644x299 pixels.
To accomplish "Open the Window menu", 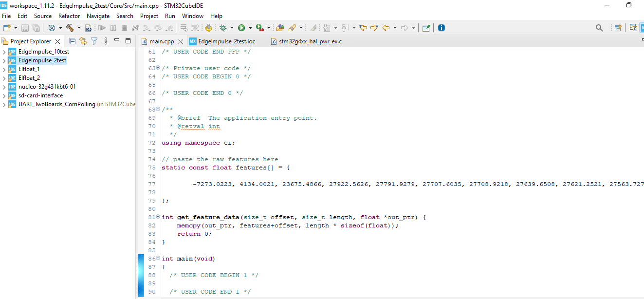I will point(193,16).
